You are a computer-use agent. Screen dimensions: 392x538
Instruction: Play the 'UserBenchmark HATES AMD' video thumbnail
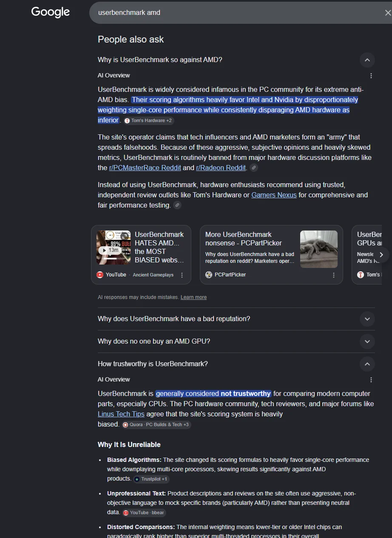point(114,248)
